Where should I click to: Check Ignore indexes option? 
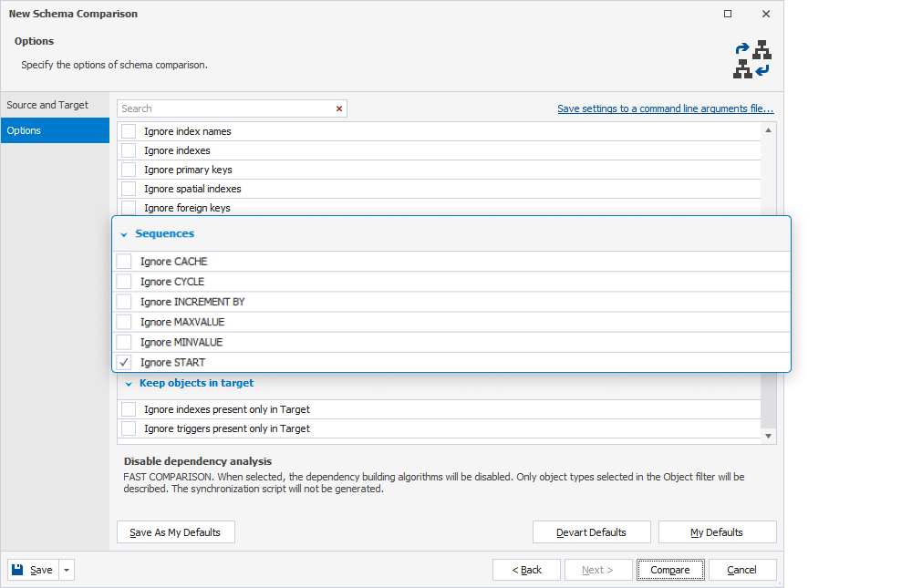click(129, 150)
